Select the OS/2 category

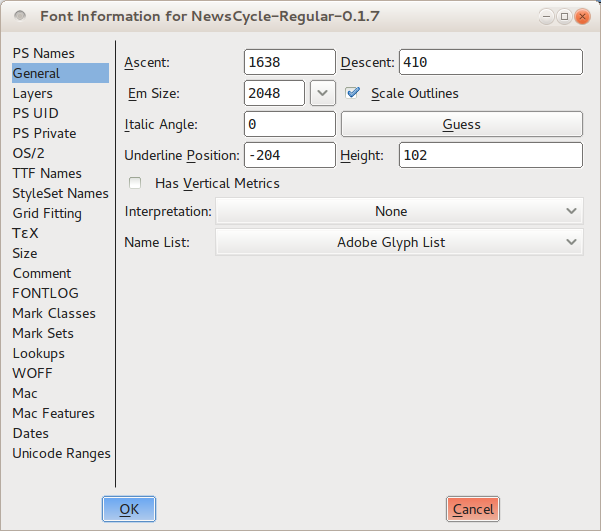[28, 153]
